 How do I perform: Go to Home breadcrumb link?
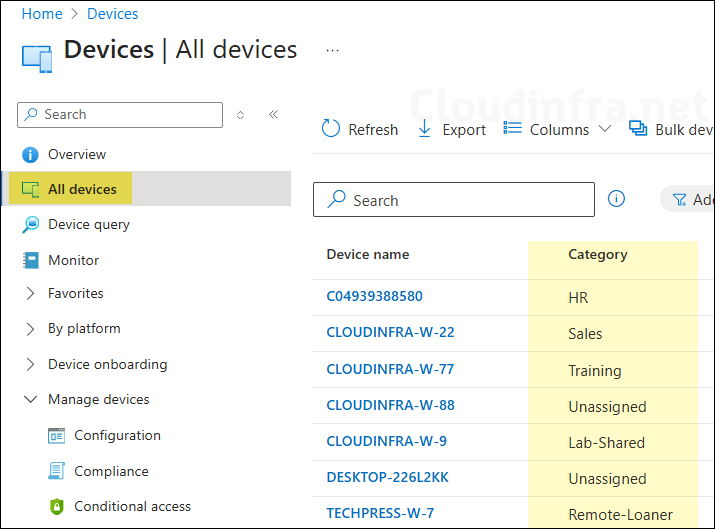click(x=42, y=14)
